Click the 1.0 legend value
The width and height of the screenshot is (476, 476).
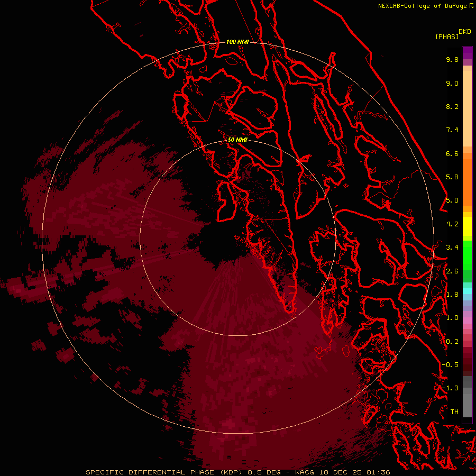[x=452, y=318]
